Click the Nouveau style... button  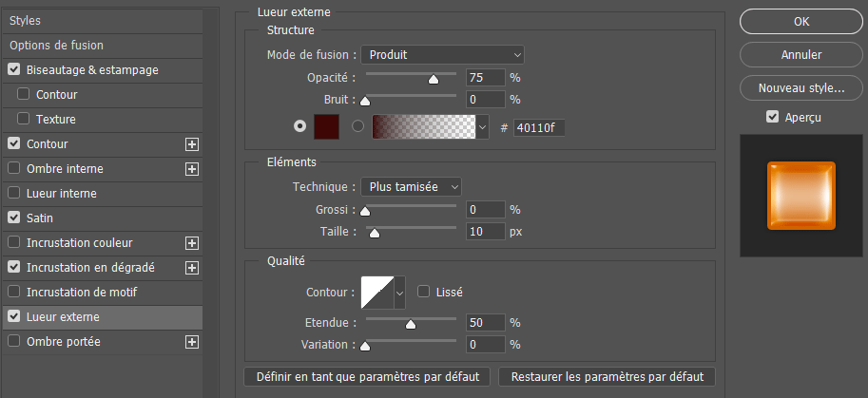[800, 88]
